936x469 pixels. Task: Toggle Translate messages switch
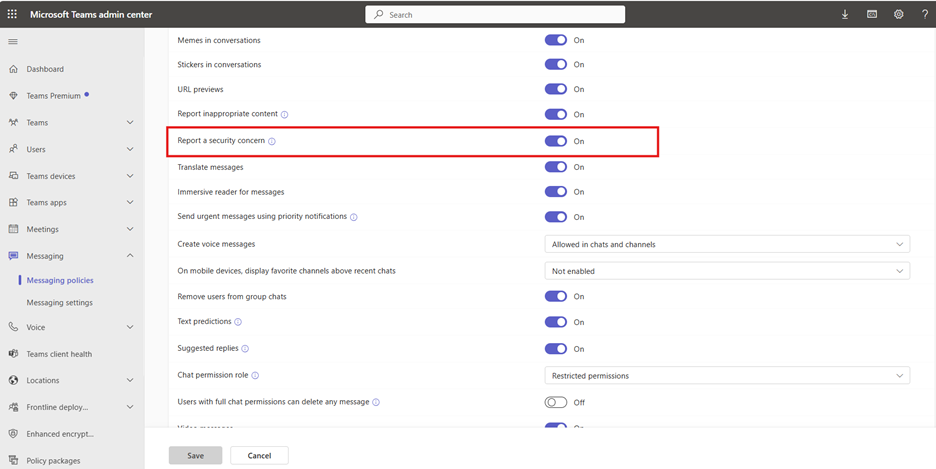556,167
